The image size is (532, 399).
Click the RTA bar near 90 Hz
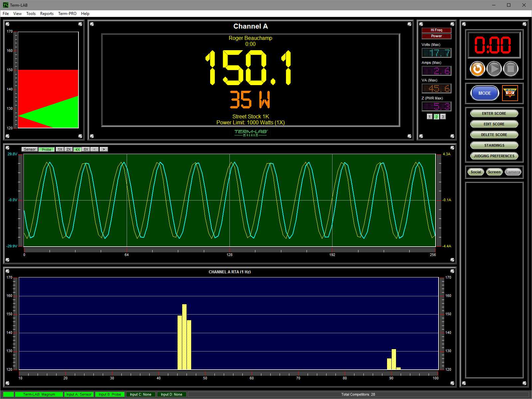click(394, 359)
